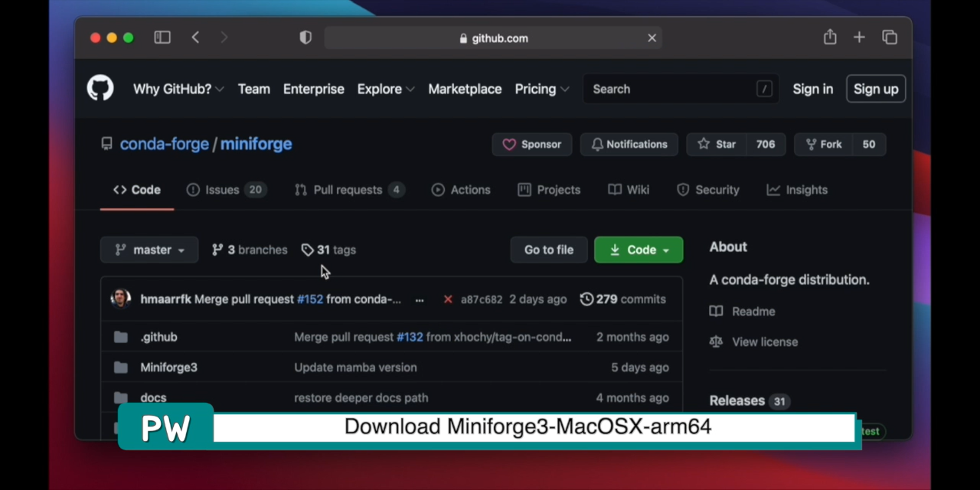The width and height of the screenshot is (980, 490).
Task: Open the privacy shield icon
Action: pos(305,38)
